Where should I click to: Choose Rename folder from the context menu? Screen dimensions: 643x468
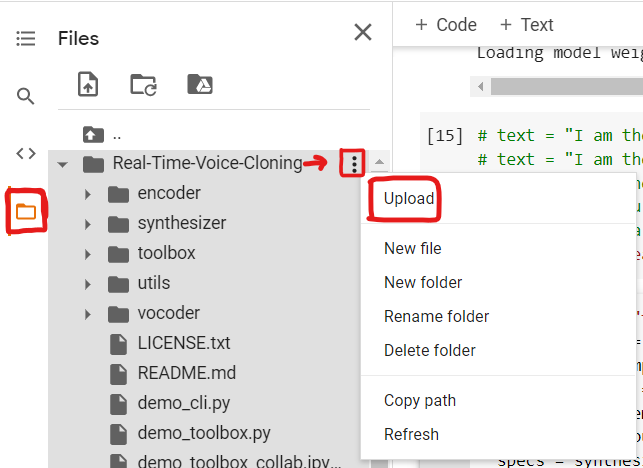coord(436,317)
